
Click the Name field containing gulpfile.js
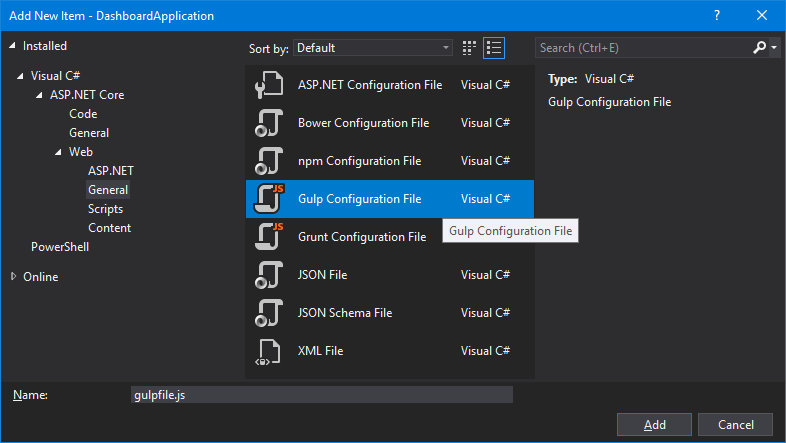[322, 395]
